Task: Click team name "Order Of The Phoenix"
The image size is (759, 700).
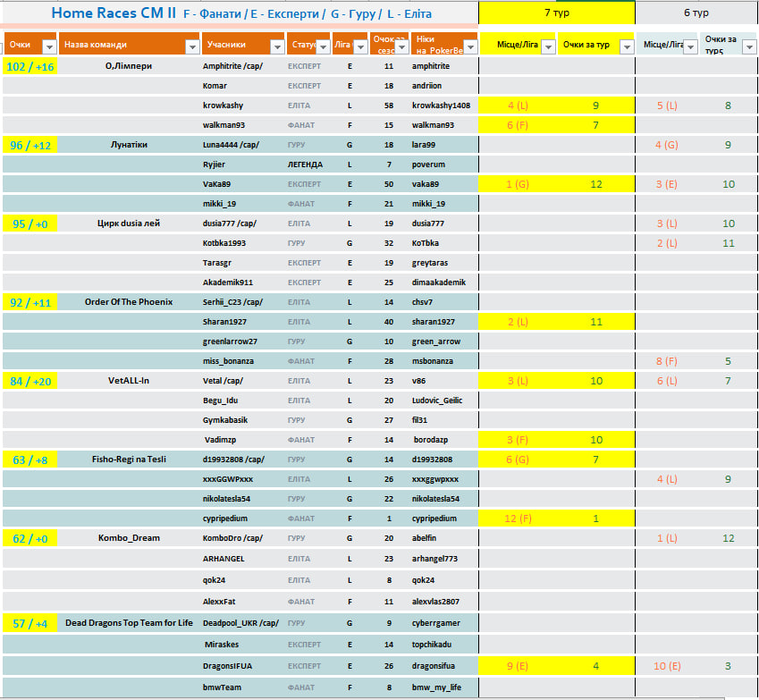Action: [x=129, y=301]
